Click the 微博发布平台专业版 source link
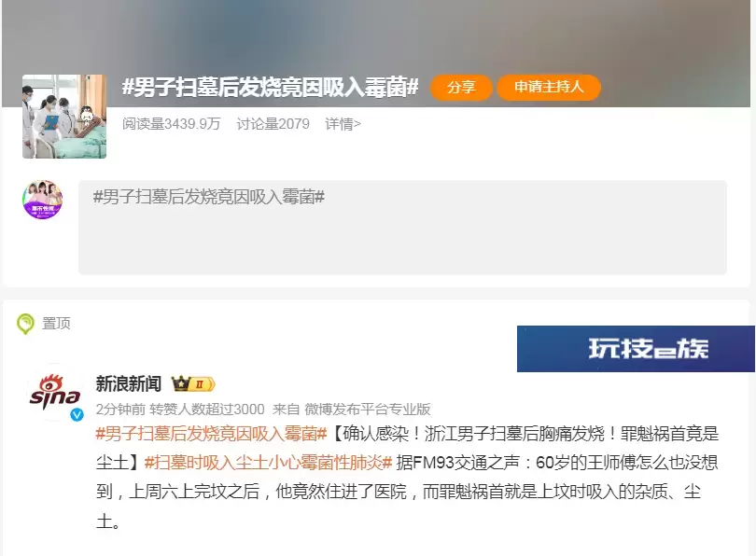Screen dimensions: 756x556 tap(368, 409)
